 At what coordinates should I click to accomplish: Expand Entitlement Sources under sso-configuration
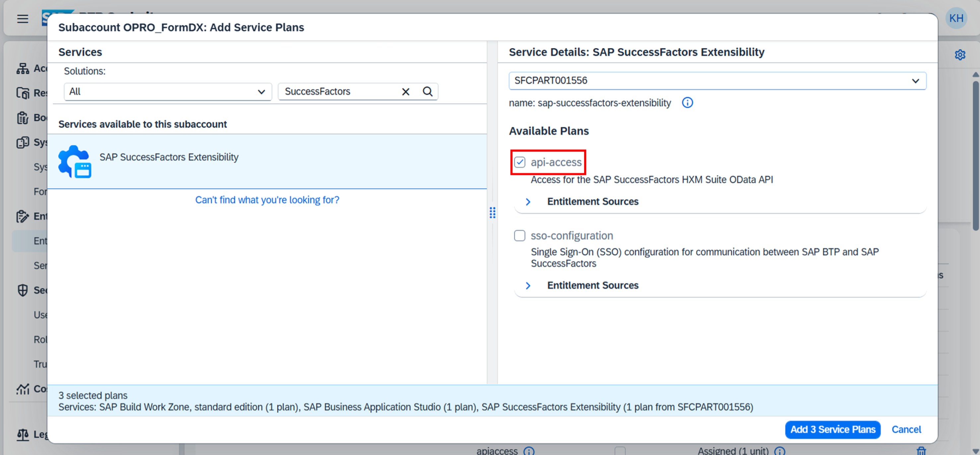click(x=528, y=285)
